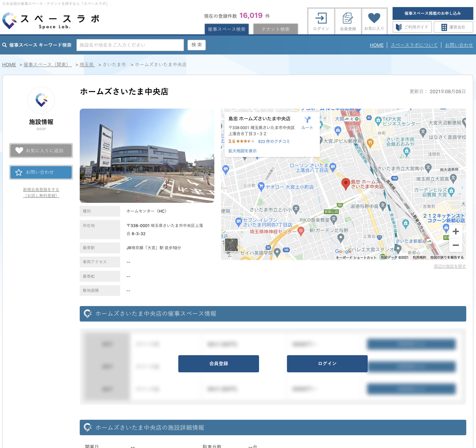The image size is (476, 448).
Task: Select JR埼京線「大宮」駅 徒歩10分 text
Action: click(x=154, y=248)
